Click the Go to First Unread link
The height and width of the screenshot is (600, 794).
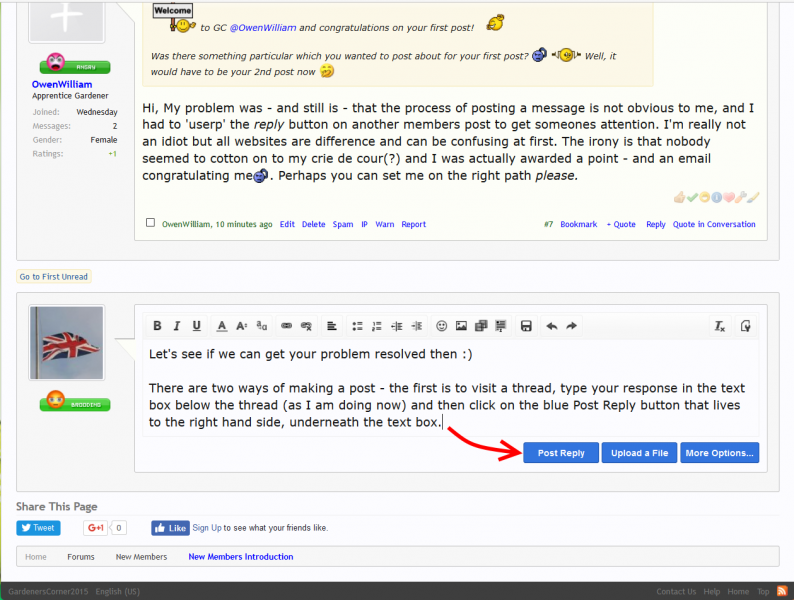coord(53,277)
